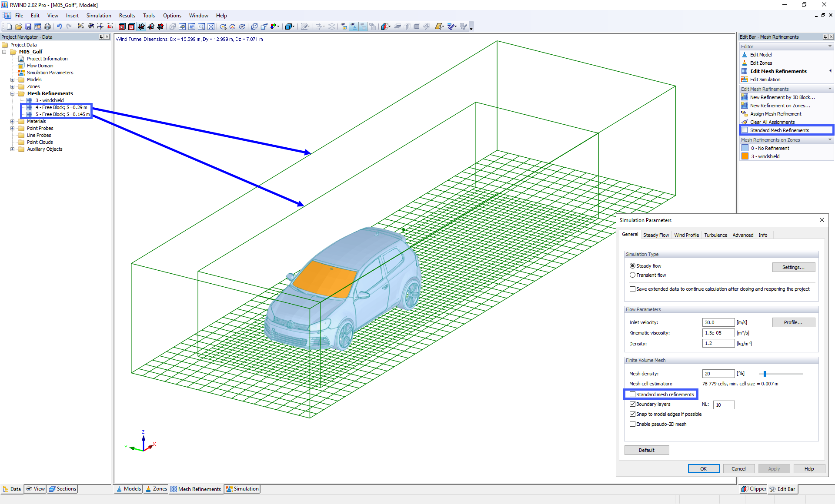
Task: Click the Open file folder icon
Action: coord(19,27)
